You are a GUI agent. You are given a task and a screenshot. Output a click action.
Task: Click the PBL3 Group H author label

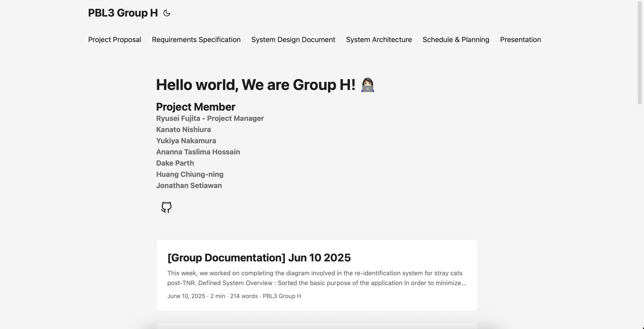[x=282, y=296]
